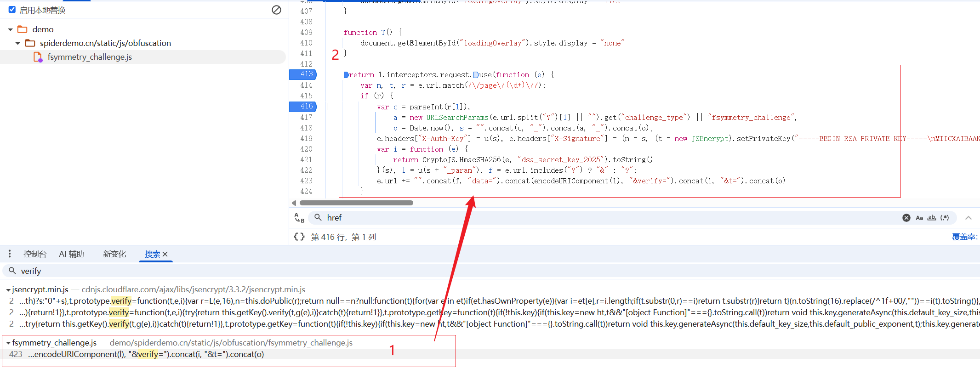Viewport: 980px width, 374px height.
Task: Open the AI 辅助 tab
Action: coord(71,254)
